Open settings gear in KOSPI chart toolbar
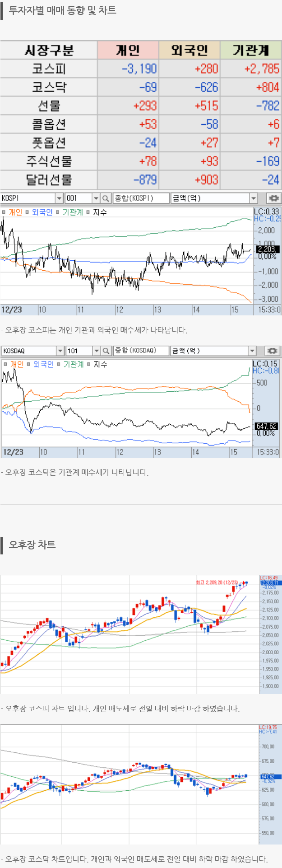Viewport: 282px width, 868px height. coord(273,198)
